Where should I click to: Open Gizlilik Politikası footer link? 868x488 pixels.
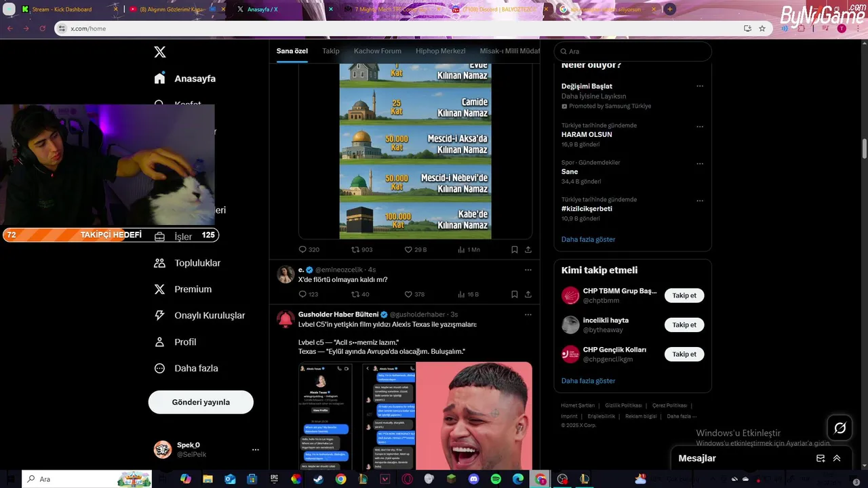[623, 405]
